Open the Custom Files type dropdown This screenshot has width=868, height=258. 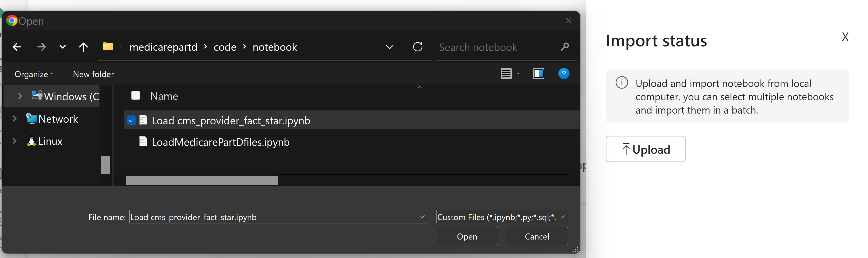click(502, 217)
